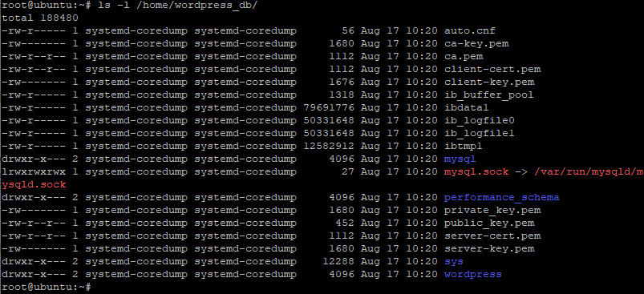The height and width of the screenshot is (294, 644).
Task: Click the file size 79691776
Action: (329, 107)
